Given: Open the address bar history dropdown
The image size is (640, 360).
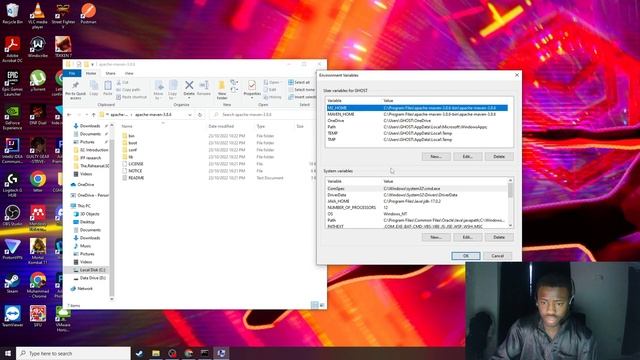Looking at the screenshot, I should pyautogui.click(x=190, y=115).
